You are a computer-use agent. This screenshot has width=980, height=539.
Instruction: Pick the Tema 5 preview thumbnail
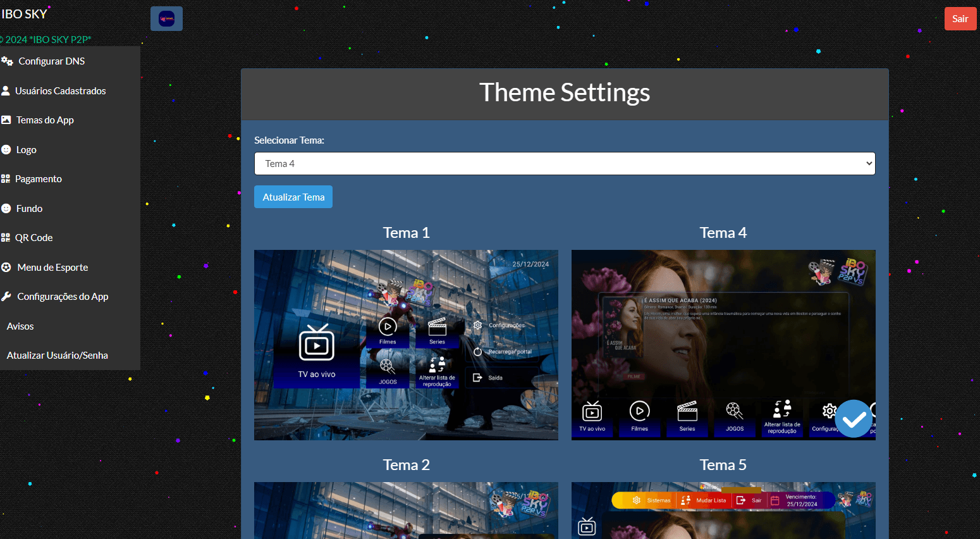coord(723,510)
